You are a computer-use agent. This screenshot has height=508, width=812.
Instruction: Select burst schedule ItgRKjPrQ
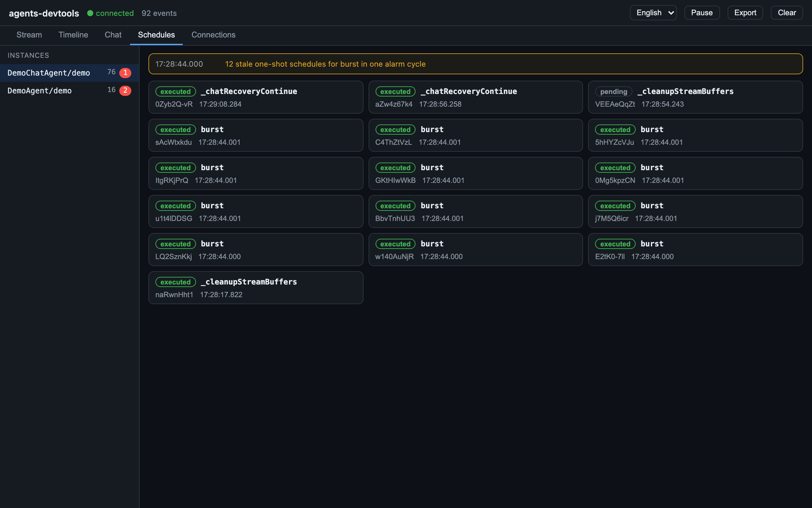click(256, 173)
